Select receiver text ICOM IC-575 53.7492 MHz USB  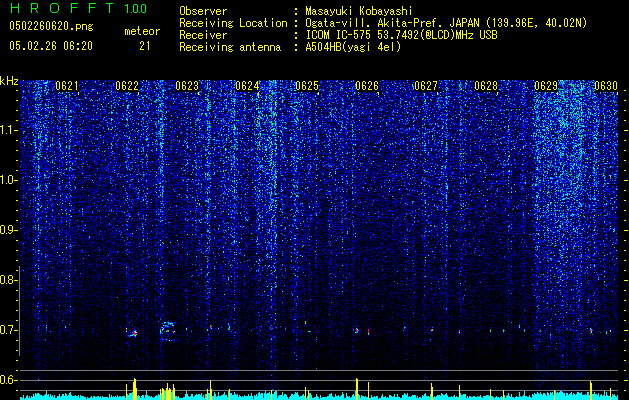[x=401, y=35]
